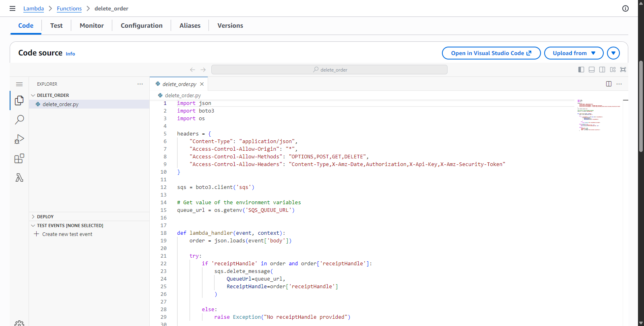
Task: Expand the DEPLOY section
Action: pyautogui.click(x=33, y=217)
